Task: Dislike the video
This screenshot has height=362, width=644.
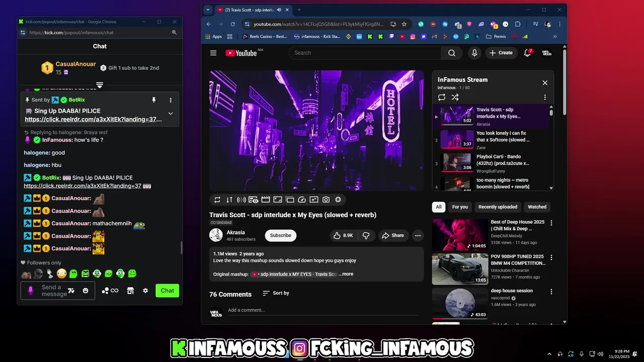Action: point(366,235)
